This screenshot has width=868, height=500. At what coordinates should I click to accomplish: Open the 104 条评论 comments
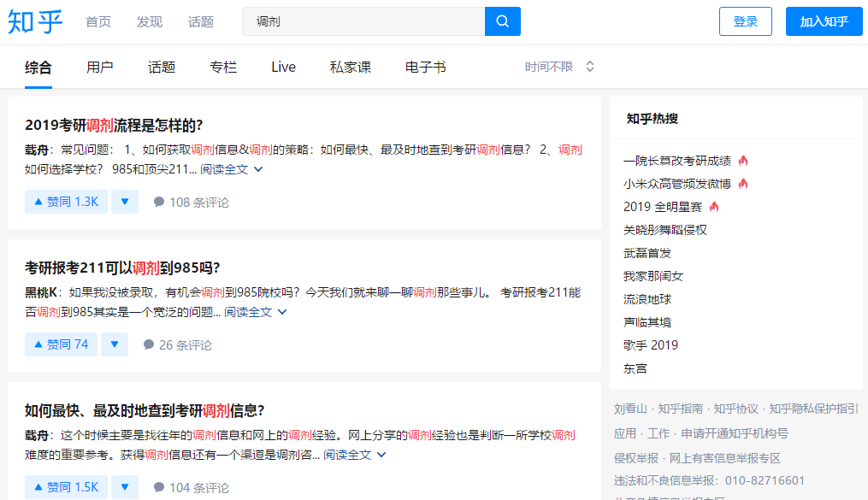(191, 488)
